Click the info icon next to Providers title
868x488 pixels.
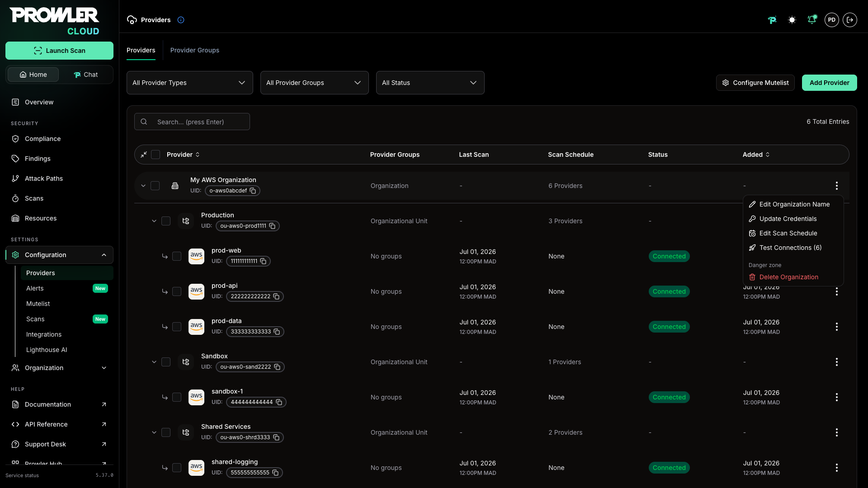tap(181, 20)
